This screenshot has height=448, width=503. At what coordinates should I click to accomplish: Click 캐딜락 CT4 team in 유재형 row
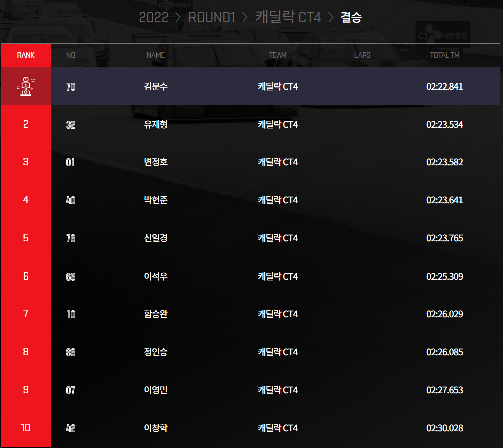pyautogui.click(x=278, y=124)
